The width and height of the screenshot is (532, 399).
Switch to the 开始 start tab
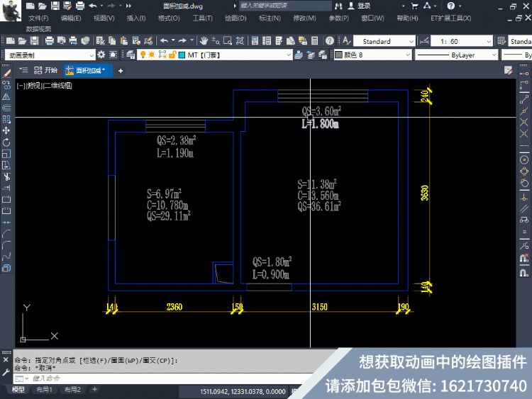46,70
